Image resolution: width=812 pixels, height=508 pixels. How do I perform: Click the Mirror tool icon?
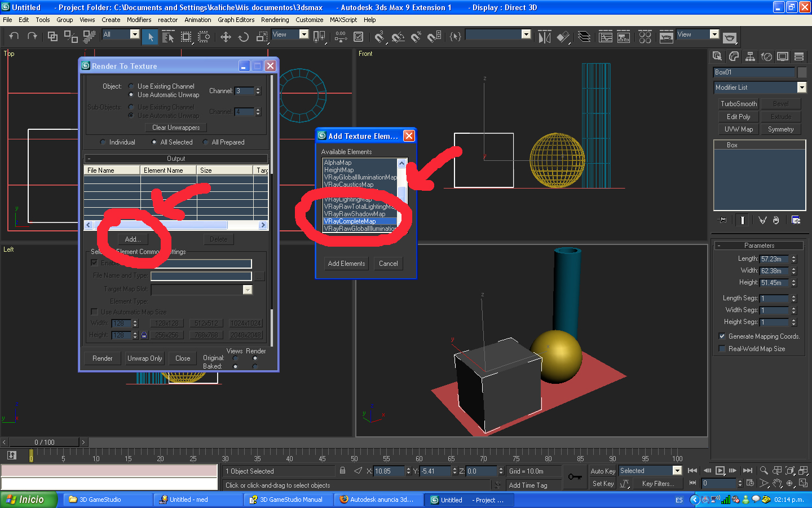544,37
